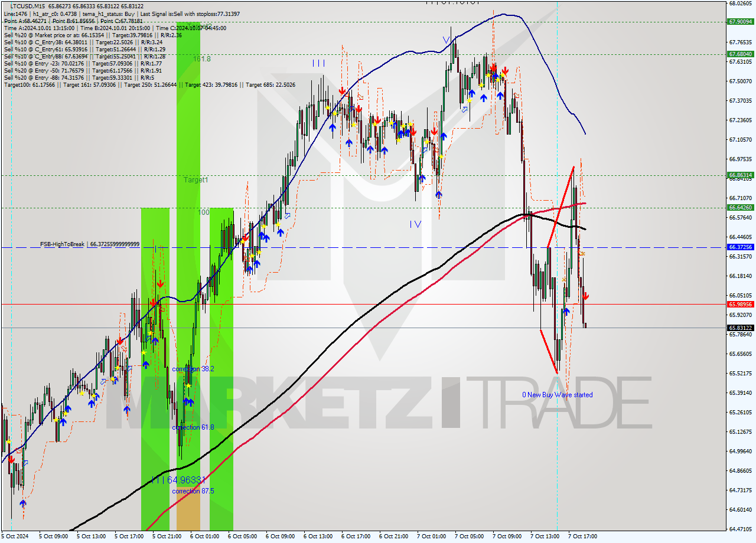Click the 'Sell %10 @ C_Entry88: 67.63694' line
The height and width of the screenshot is (543, 756).
84,56
